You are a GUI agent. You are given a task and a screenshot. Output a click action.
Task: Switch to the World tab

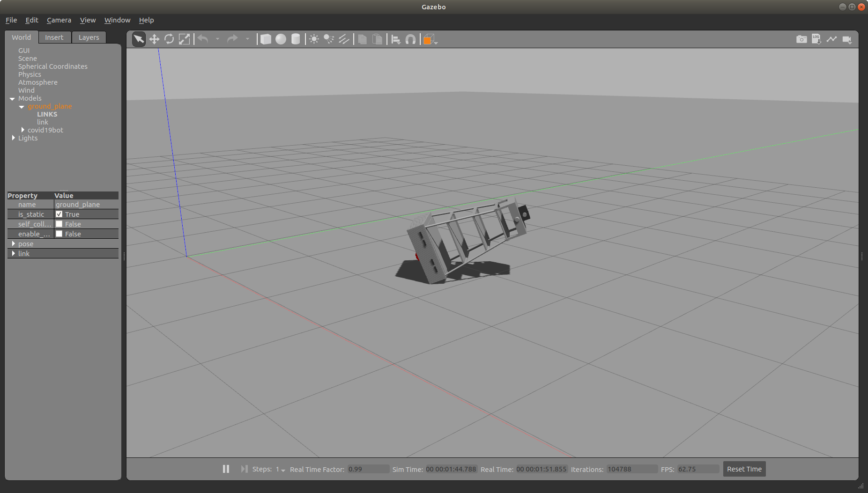tap(22, 37)
